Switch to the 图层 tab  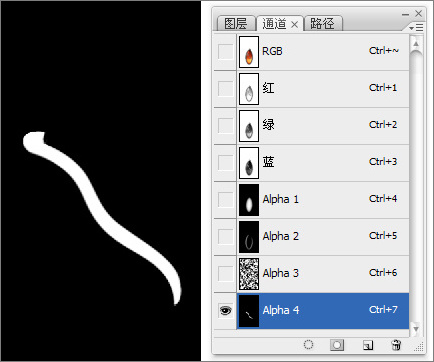tap(236, 24)
